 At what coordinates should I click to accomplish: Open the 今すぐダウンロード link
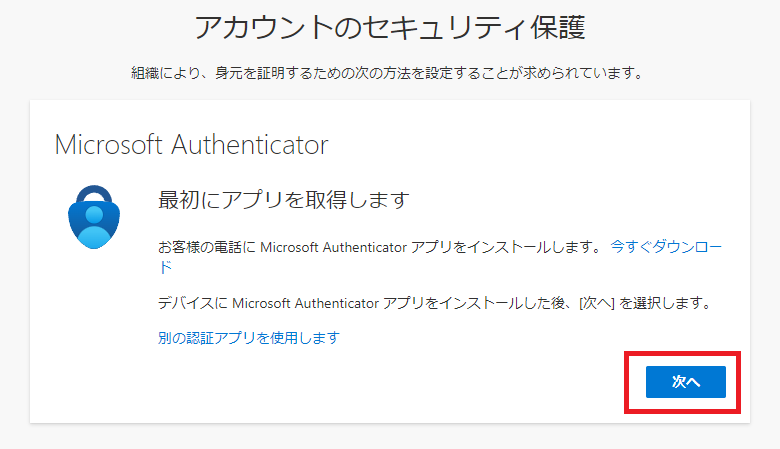click(666, 247)
